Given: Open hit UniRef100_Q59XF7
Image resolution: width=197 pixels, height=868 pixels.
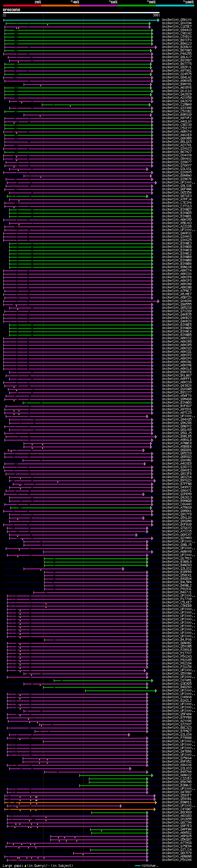Looking at the screenshot, I should click(x=177, y=795).
